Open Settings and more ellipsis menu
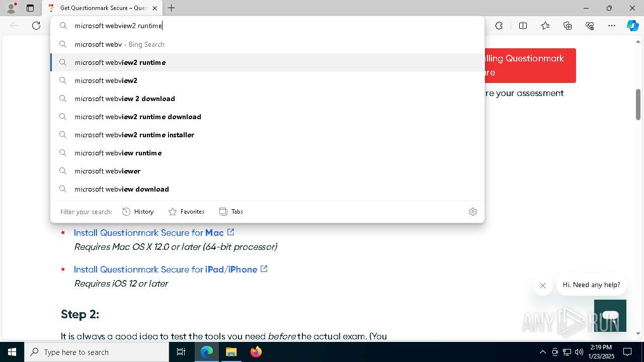Image resolution: width=644 pixels, height=362 pixels. click(x=612, y=26)
